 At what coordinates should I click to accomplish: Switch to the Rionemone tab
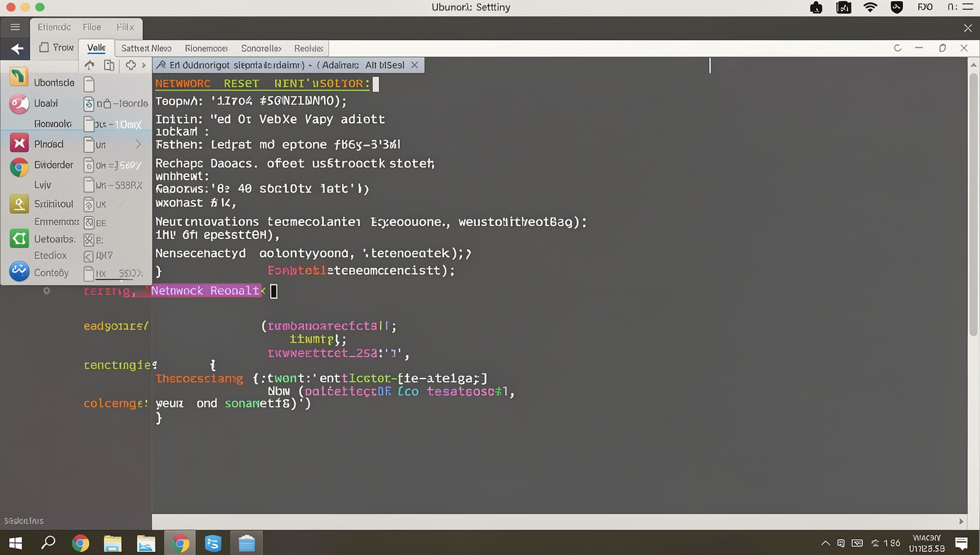click(x=206, y=48)
